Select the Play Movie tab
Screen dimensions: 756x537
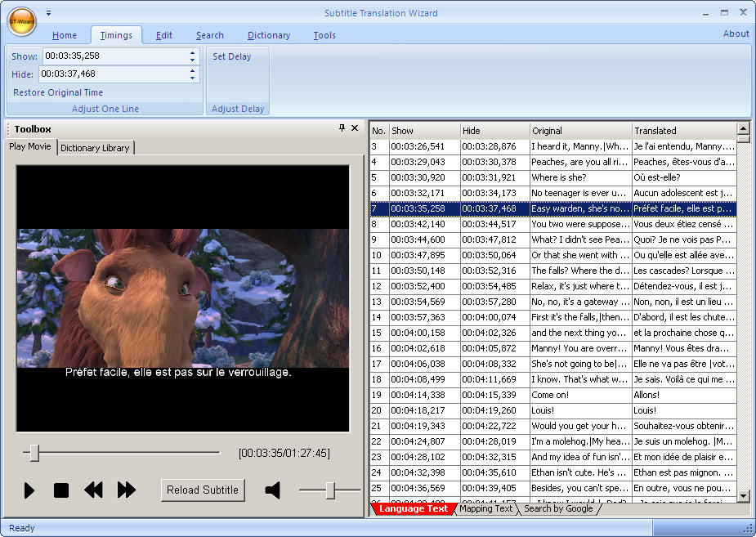30,146
